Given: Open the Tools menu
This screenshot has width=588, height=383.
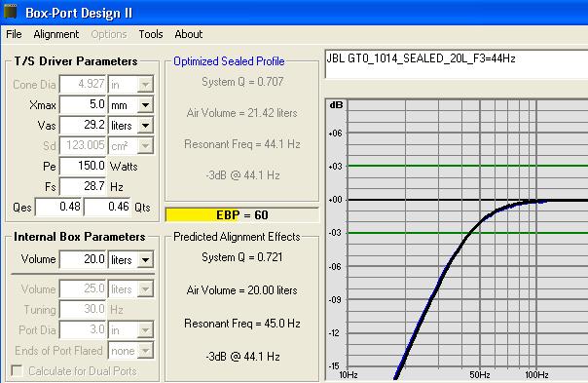Looking at the screenshot, I should pyautogui.click(x=150, y=34).
